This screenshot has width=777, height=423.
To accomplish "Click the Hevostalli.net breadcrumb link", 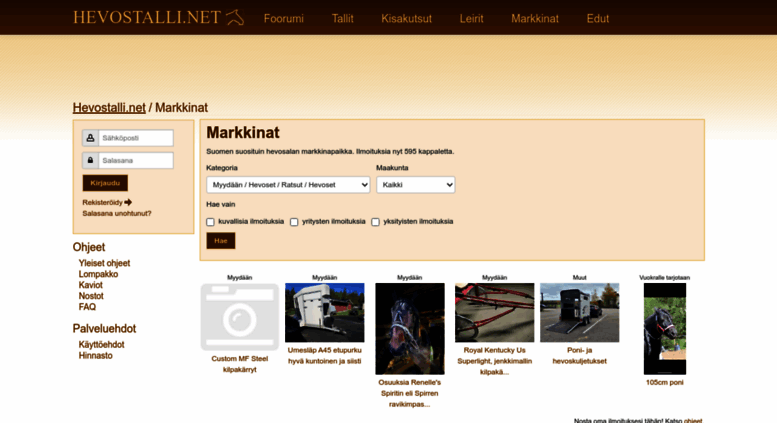I will [x=109, y=107].
